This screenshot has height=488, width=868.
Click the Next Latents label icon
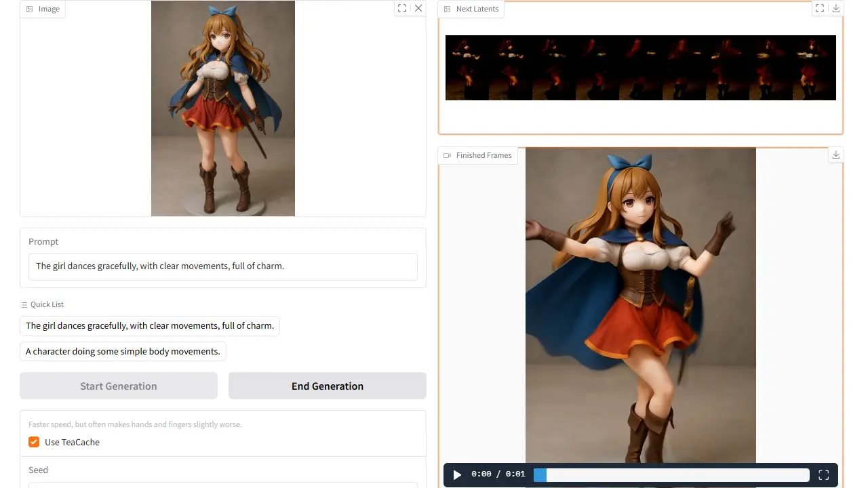(447, 9)
